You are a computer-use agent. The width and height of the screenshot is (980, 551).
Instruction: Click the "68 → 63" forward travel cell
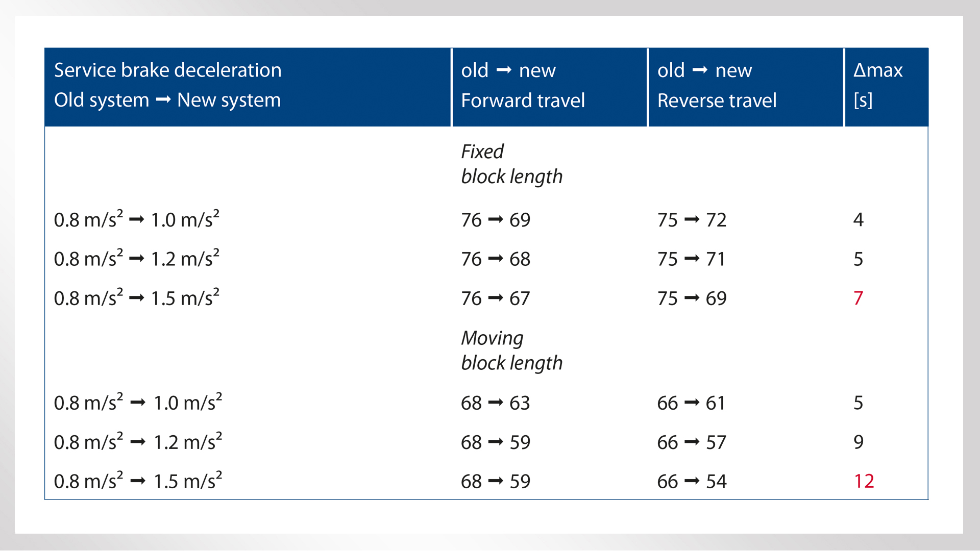point(496,403)
